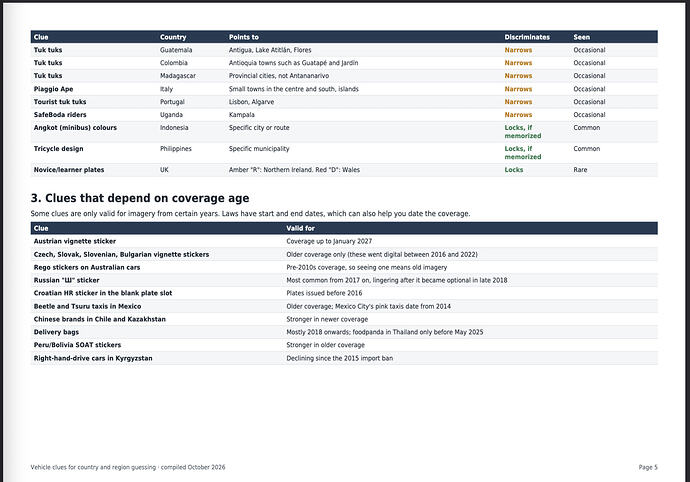The width and height of the screenshot is (690, 482).
Task: Click 'Plates issued before 2016' text
Action: pos(324,293)
